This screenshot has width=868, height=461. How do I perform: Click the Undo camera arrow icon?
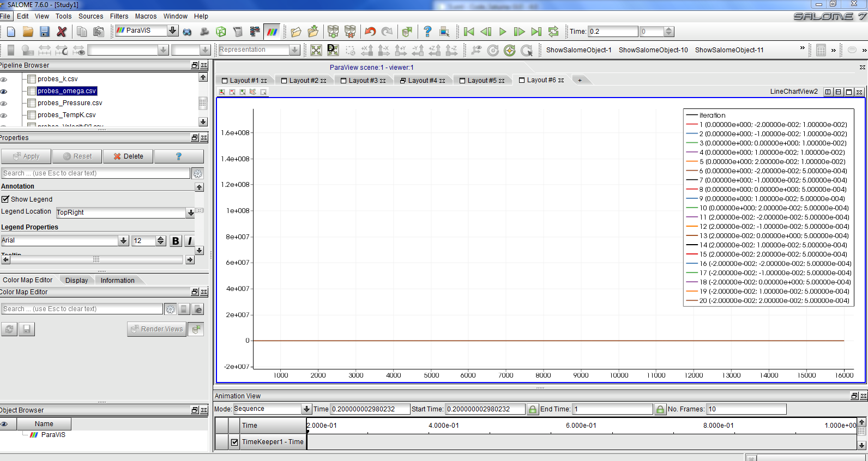pyautogui.click(x=370, y=32)
